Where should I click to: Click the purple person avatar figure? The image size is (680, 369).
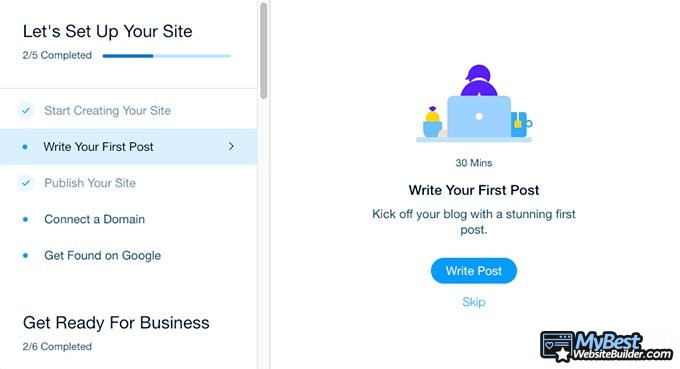click(x=479, y=80)
